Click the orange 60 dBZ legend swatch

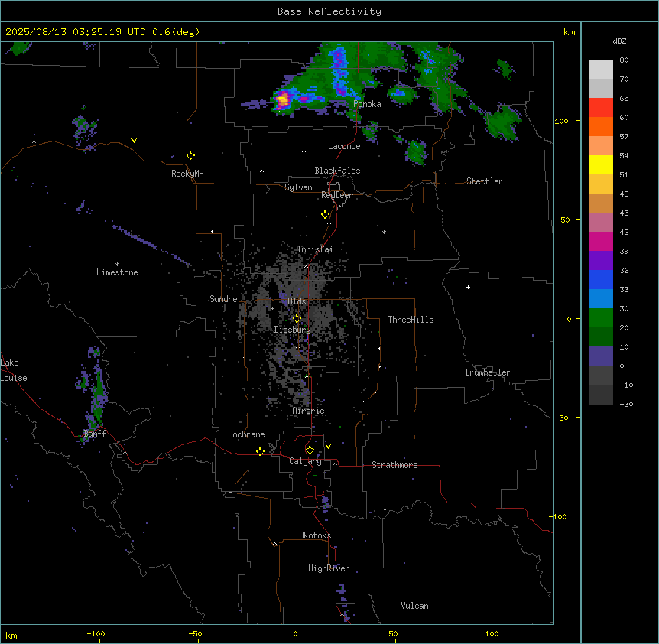click(601, 126)
